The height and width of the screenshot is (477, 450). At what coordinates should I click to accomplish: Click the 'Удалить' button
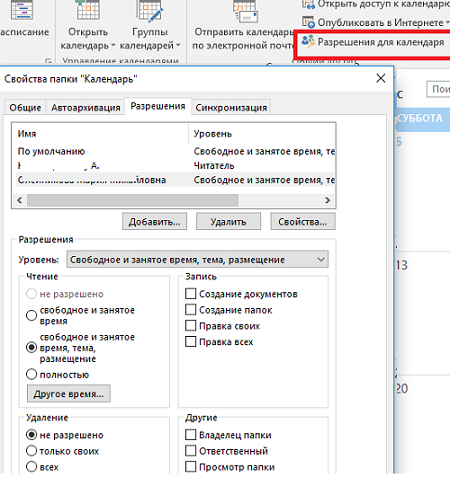[228, 222]
